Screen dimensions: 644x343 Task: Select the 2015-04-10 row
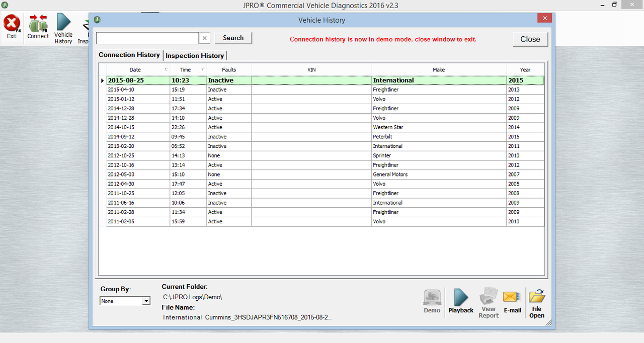tap(325, 90)
